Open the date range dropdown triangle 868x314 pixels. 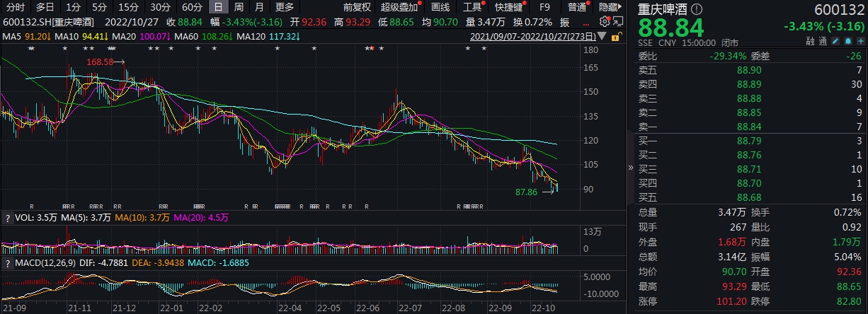(x=602, y=35)
